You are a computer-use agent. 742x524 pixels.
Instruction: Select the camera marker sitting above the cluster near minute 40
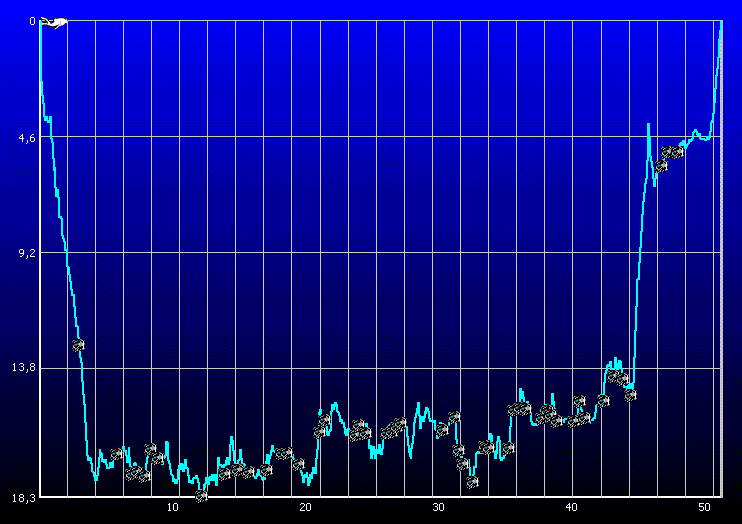click(x=579, y=401)
